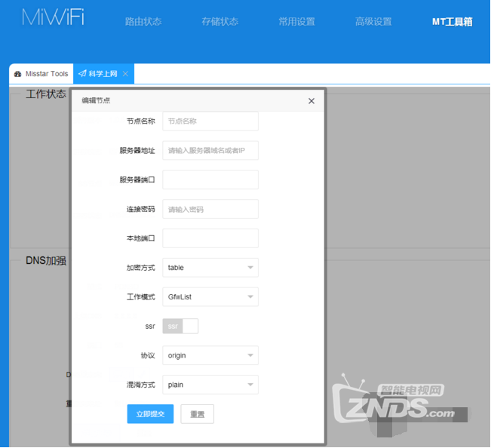Click the MiWiFi logo
The image size is (491, 448).
click(53, 17)
